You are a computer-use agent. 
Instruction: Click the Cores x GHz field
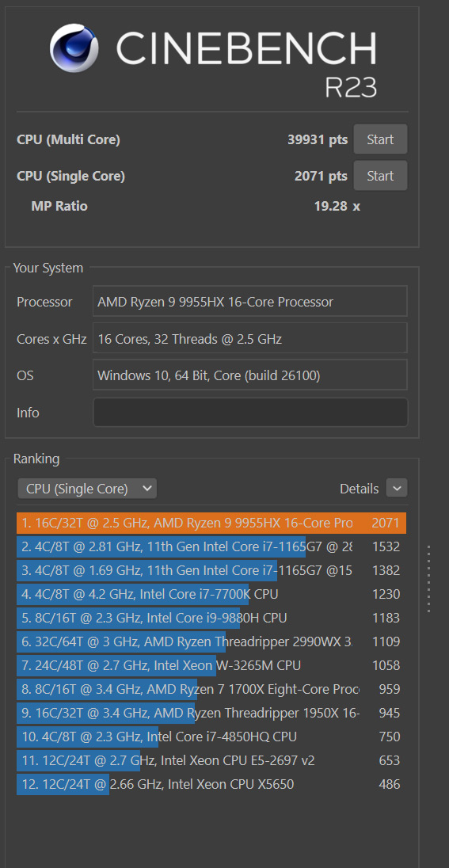250,338
